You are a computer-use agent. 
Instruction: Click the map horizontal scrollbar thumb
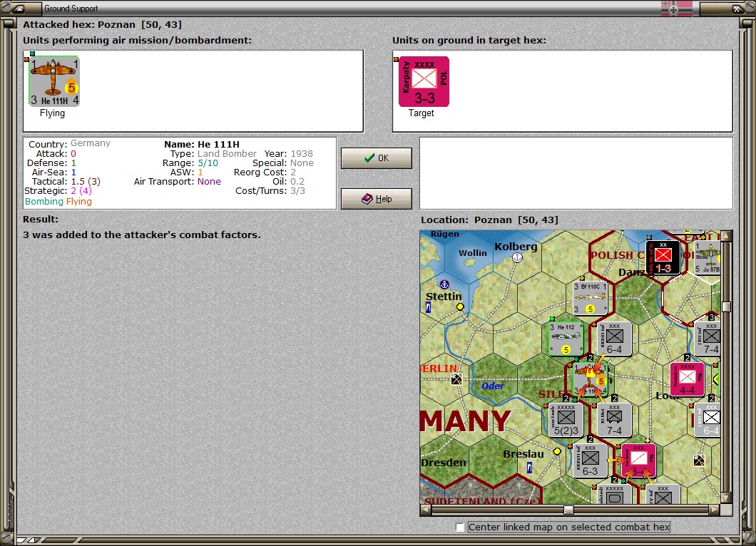pyautogui.click(x=569, y=510)
